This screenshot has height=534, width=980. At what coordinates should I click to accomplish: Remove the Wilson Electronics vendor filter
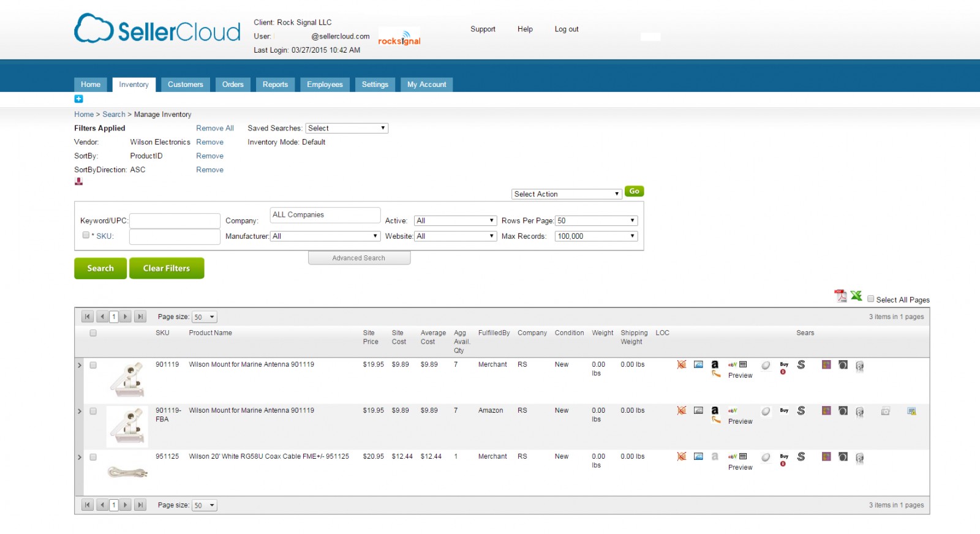[209, 142]
